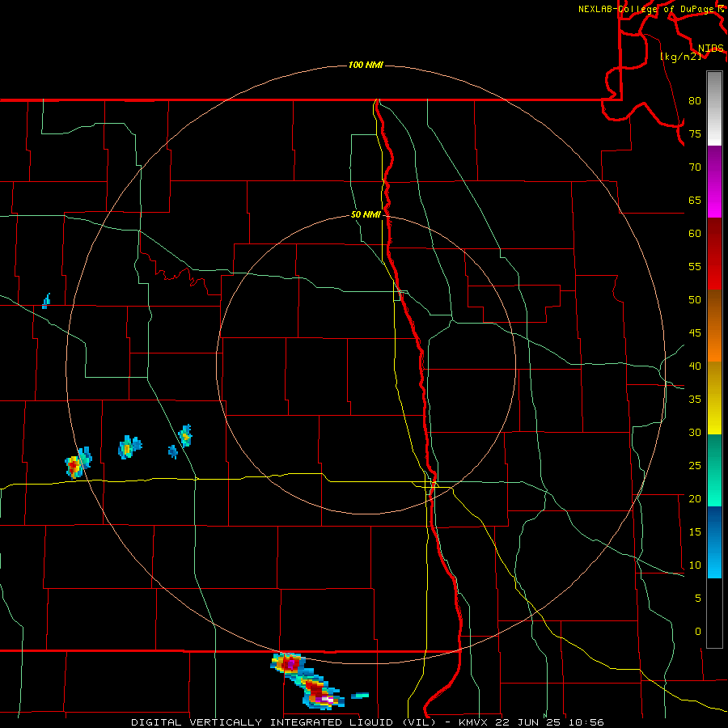728x728 pixels.
Task: Click the 25 value on the VIL scale
Action: (695, 465)
